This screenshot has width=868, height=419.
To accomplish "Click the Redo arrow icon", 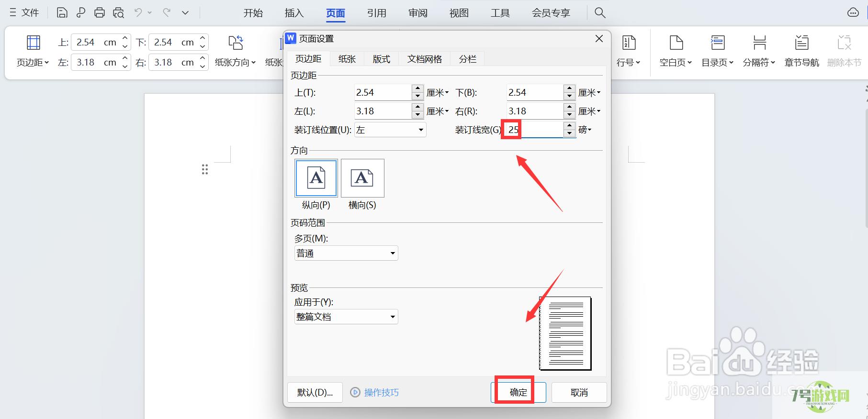I will (x=167, y=13).
